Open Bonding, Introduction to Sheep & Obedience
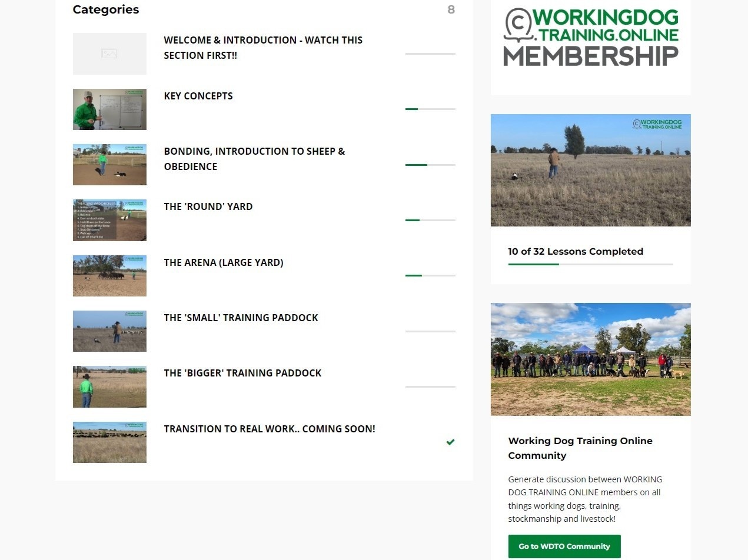This screenshot has width=748, height=560. (254, 159)
